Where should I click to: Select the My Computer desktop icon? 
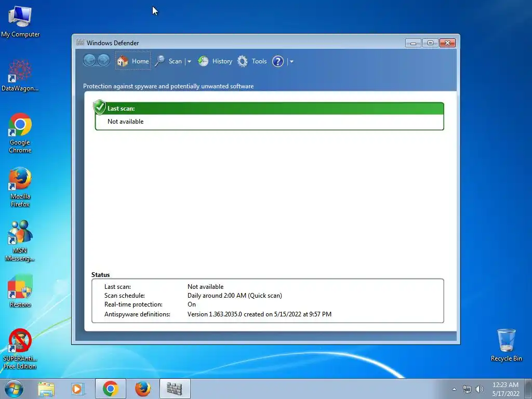pos(20,22)
